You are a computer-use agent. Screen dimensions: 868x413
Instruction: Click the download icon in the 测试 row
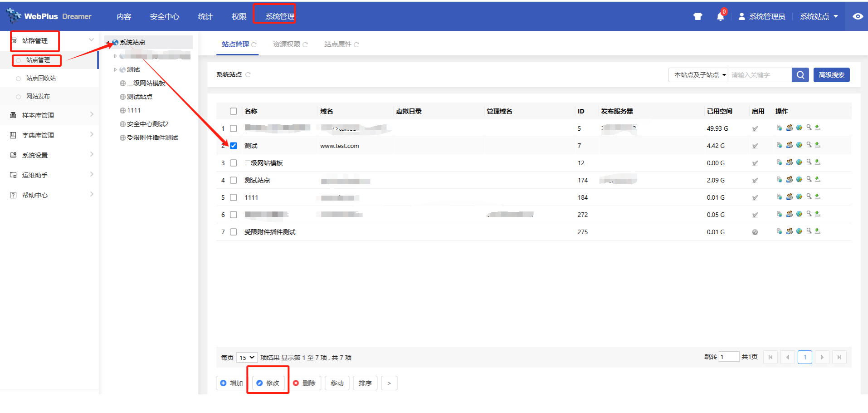[817, 145]
